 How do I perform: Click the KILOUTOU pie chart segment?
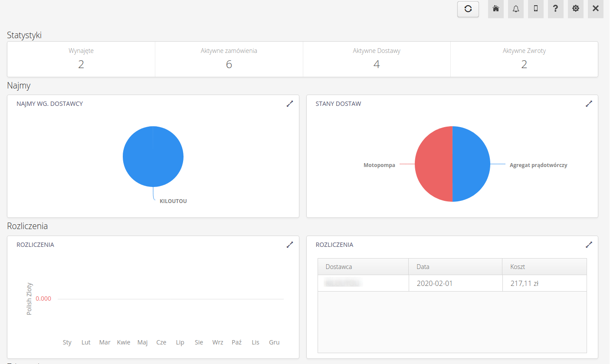pos(153,156)
